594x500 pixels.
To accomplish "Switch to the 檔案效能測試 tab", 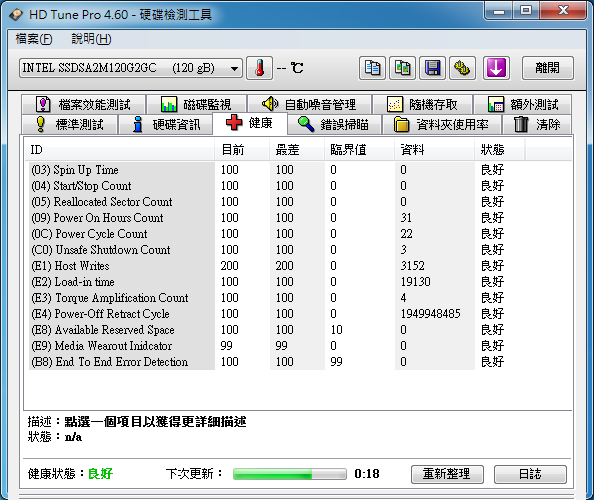I will point(83,104).
